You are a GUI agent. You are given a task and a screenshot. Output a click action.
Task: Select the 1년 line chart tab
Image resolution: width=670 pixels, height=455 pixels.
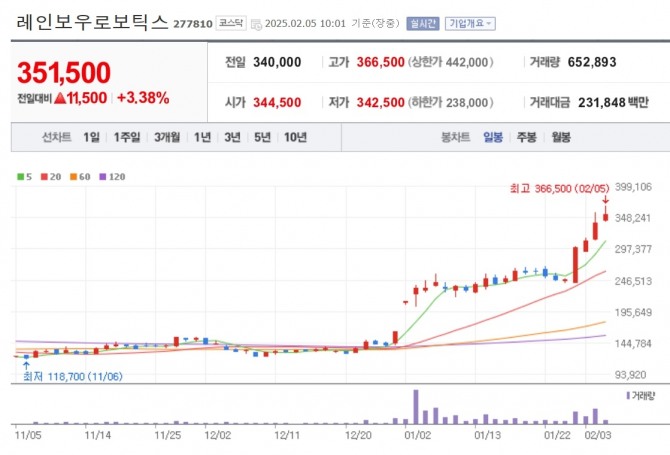(202, 137)
